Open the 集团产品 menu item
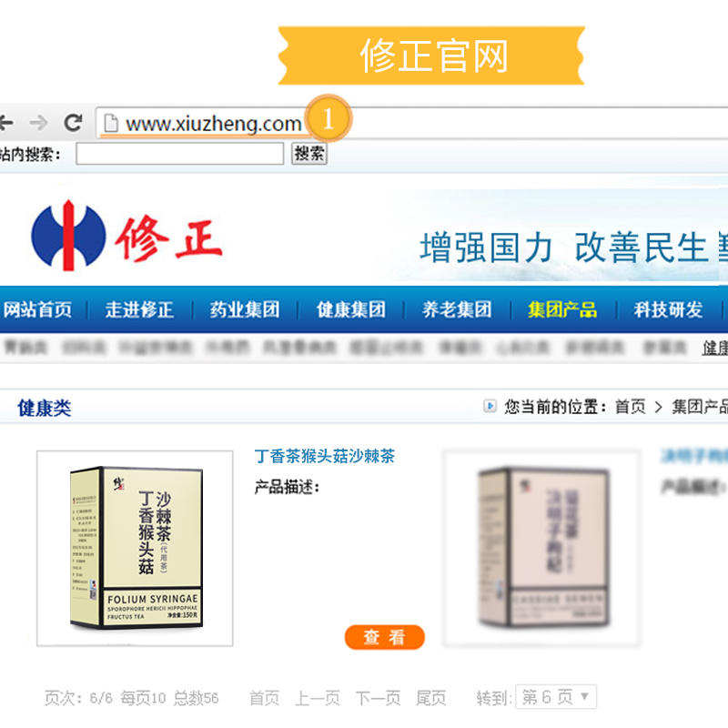Image resolution: width=728 pixels, height=728 pixels. coord(562,309)
